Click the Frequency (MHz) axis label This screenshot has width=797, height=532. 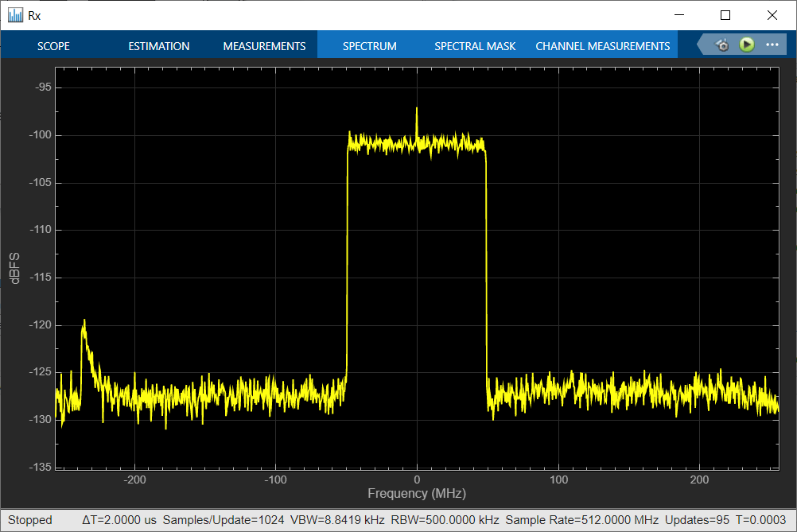point(417,494)
